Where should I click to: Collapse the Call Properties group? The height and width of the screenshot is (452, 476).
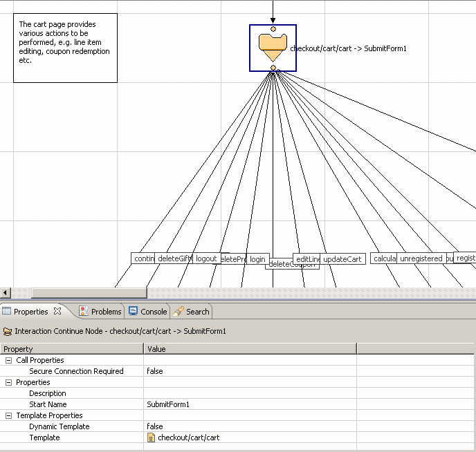tap(8, 360)
